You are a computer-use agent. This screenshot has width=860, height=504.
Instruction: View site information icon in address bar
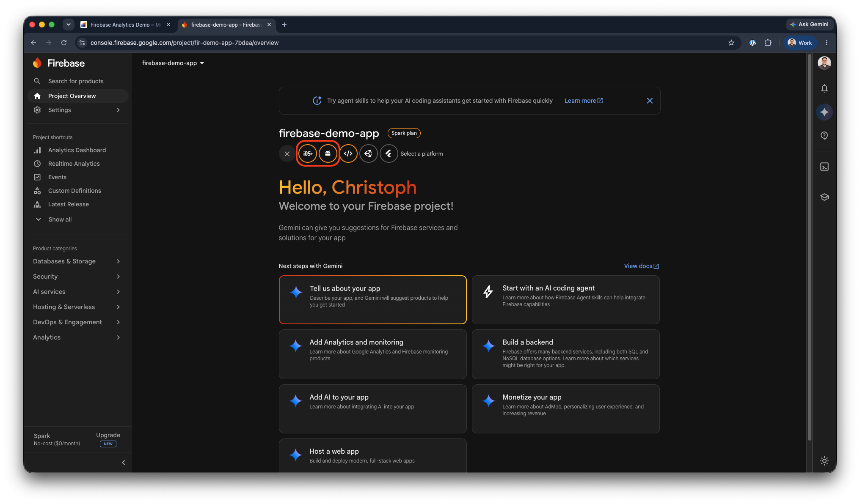(x=83, y=43)
